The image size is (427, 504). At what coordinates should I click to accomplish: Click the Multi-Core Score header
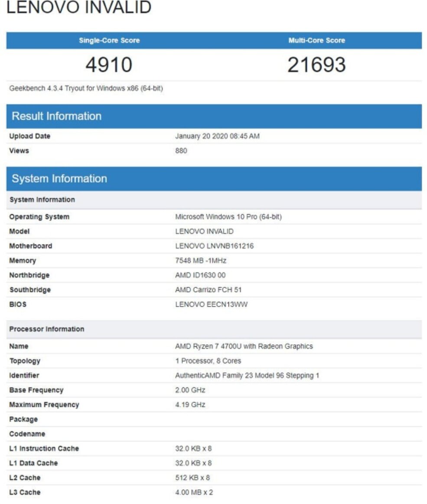[x=316, y=40]
